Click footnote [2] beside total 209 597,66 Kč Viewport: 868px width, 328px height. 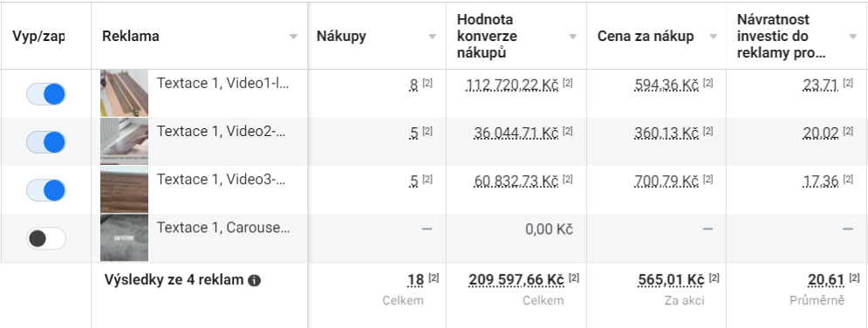(574, 277)
